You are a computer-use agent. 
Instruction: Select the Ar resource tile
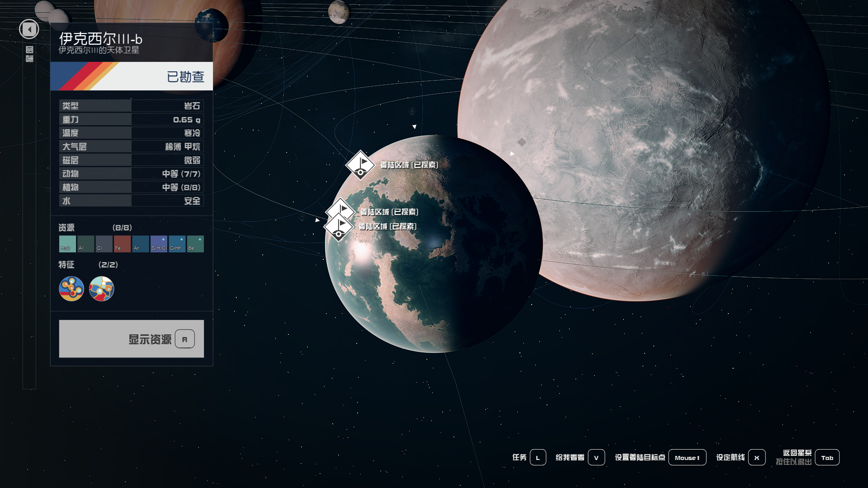(141, 244)
